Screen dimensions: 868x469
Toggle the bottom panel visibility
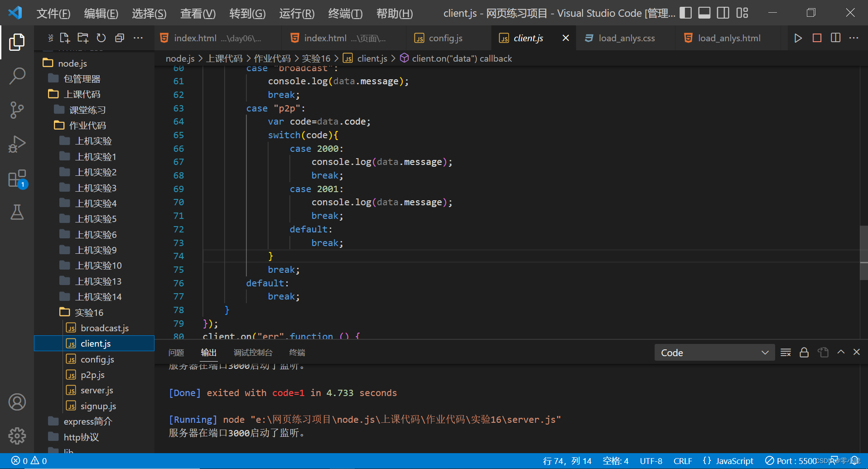pyautogui.click(x=704, y=13)
